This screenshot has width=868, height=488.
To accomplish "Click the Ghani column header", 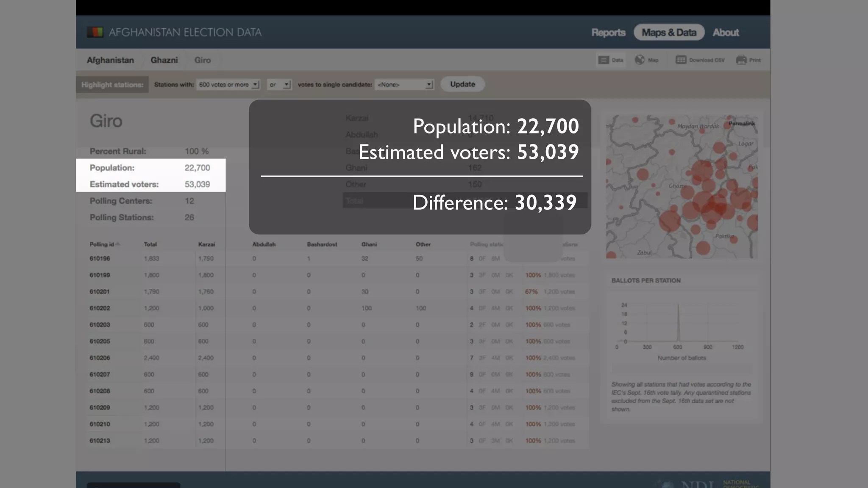I will (x=369, y=244).
